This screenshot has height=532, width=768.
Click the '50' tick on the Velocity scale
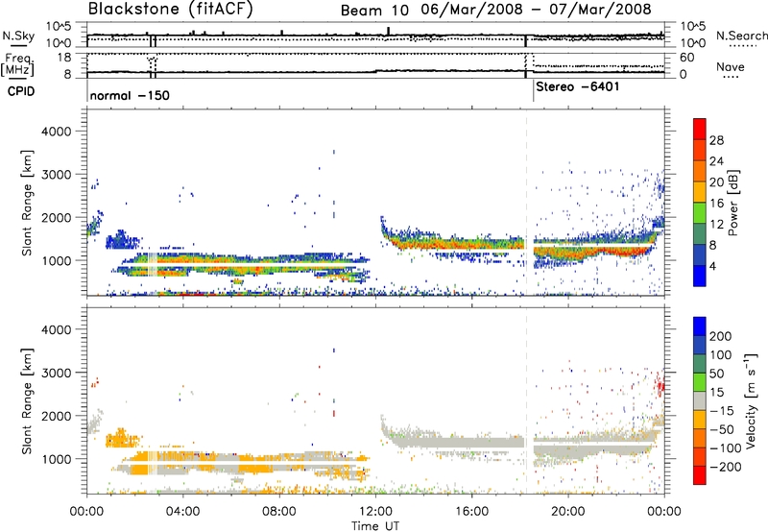pyautogui.click(x=716, y=374)
